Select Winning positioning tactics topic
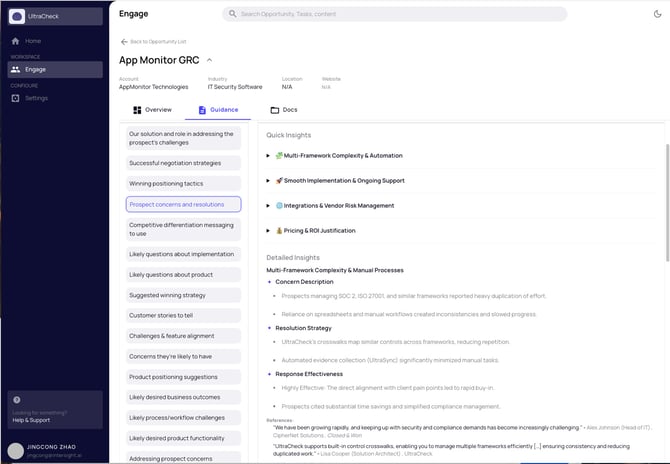The image size is (670, 464). 183,184
